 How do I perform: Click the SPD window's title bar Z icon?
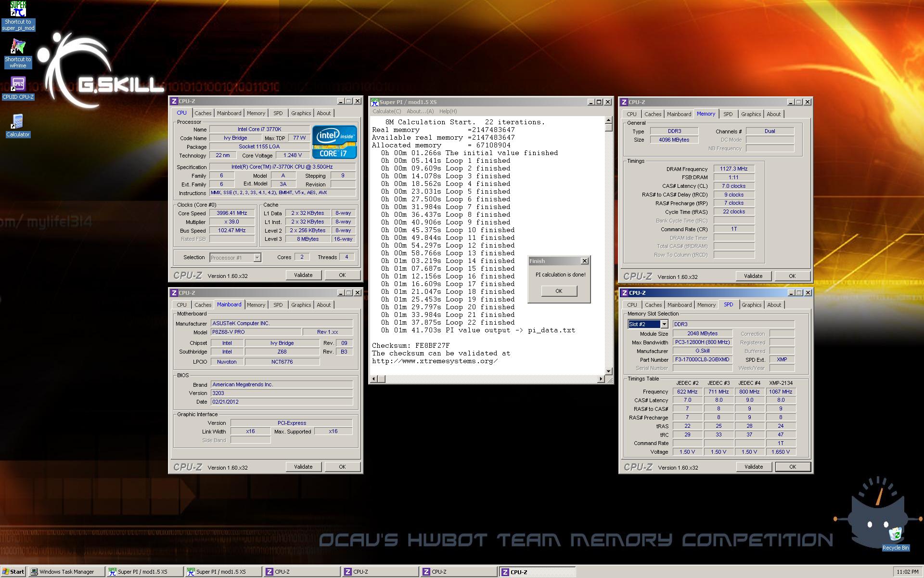[x=624, y=293]
